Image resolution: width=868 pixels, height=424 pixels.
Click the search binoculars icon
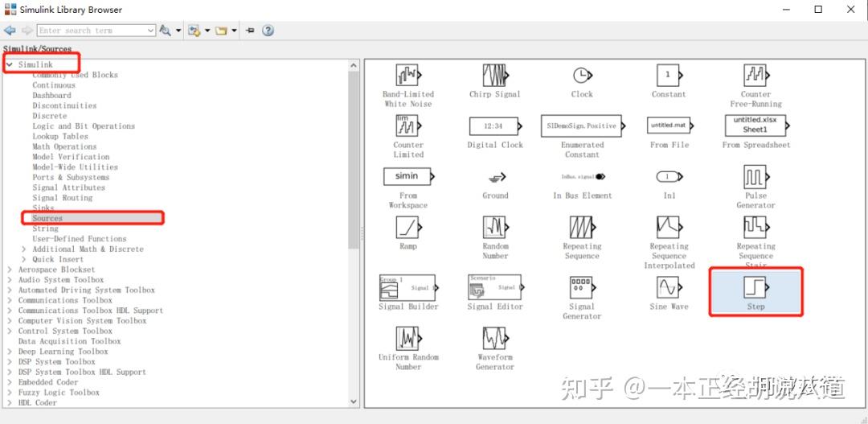tap(165, 31)
